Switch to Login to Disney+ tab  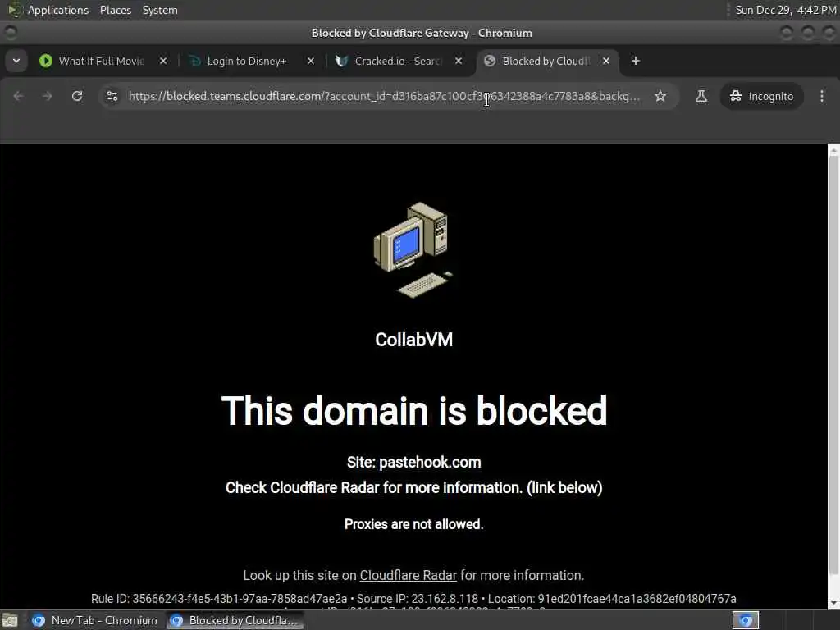tap(247, 61)
